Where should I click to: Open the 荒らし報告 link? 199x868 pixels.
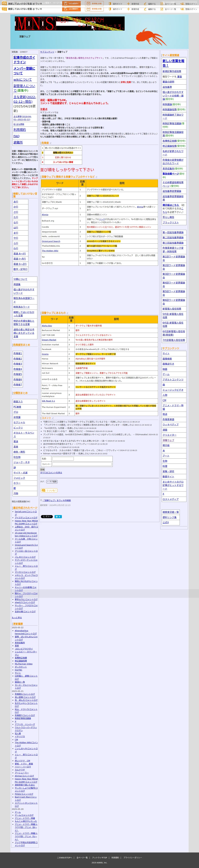point(168,217)
